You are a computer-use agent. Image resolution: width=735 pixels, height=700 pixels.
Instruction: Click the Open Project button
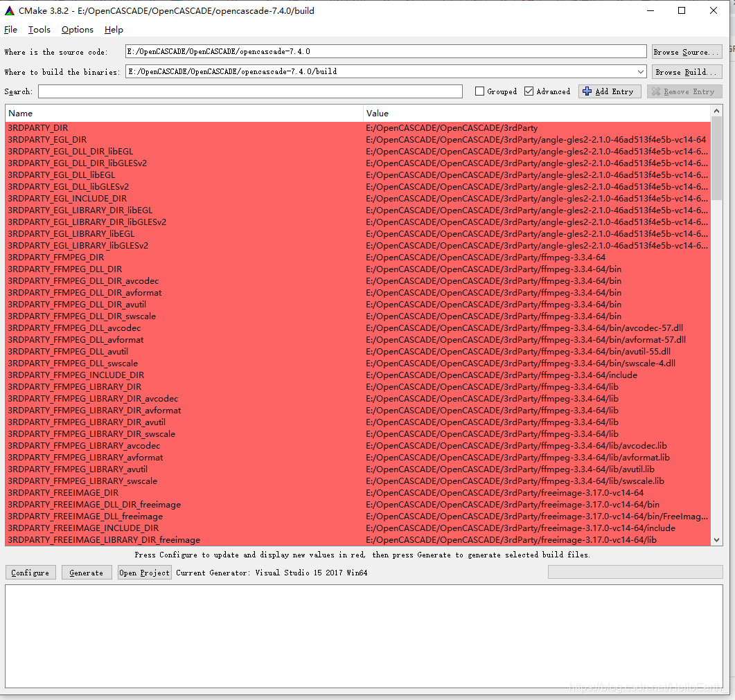[144, 573]
